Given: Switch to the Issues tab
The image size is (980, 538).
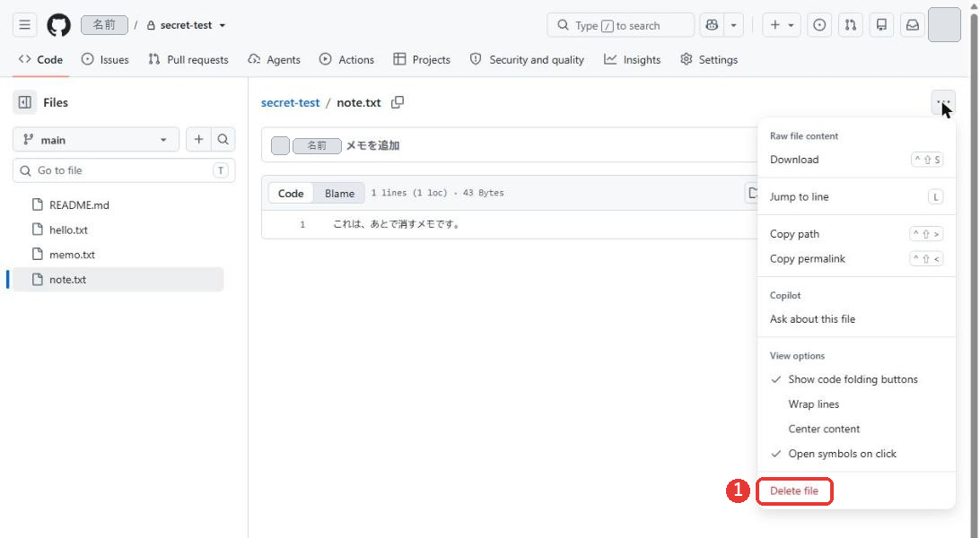Looking at the screenshot, I should 106,60.
